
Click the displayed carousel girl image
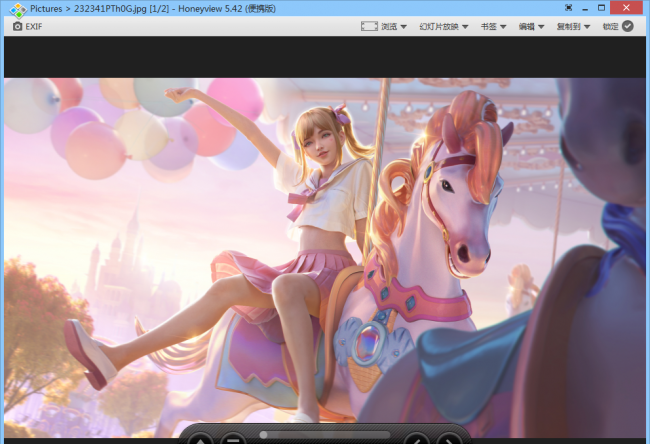(325, 257)
